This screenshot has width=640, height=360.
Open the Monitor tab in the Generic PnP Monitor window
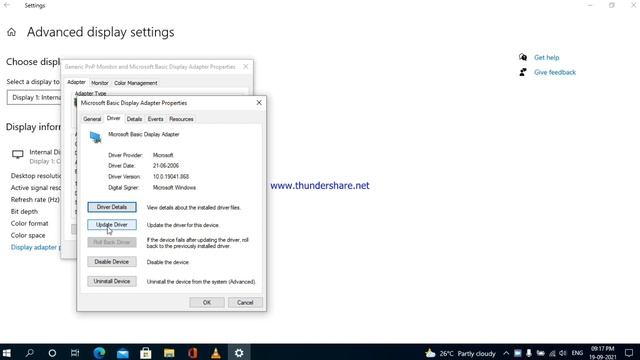coord(100,83)
